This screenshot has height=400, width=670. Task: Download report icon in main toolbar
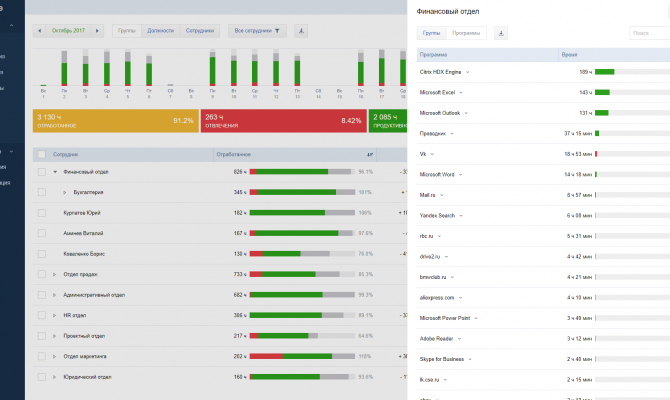tap(301, 31)
